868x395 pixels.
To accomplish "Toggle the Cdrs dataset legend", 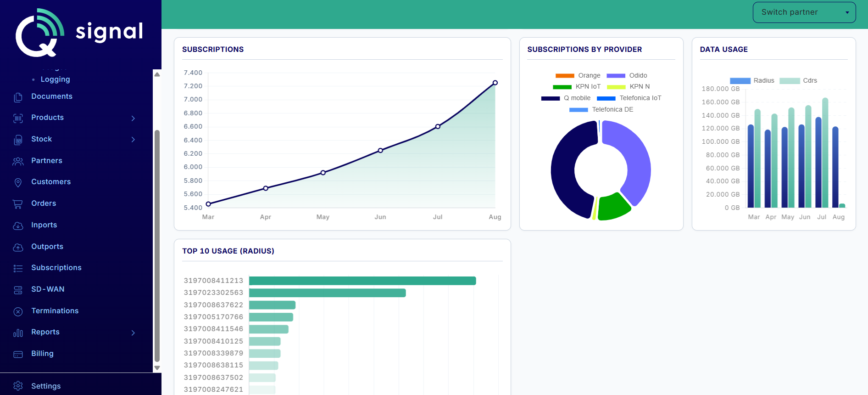I will coord(798,80).
